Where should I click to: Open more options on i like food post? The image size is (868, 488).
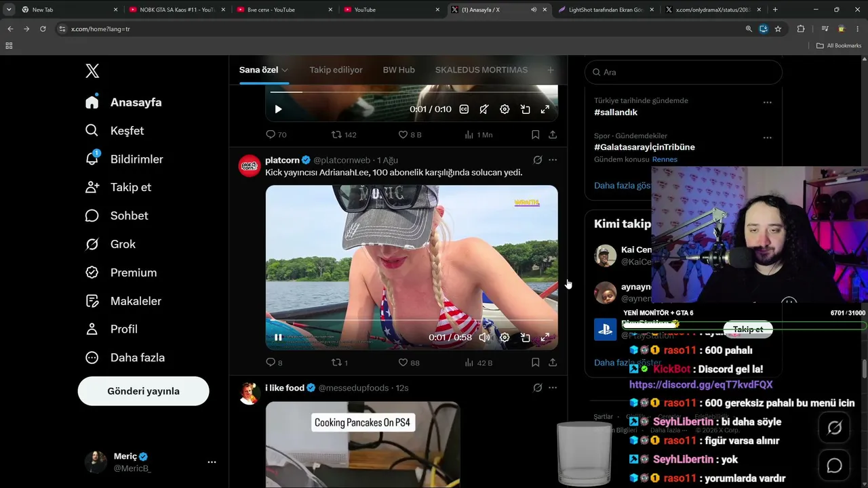[553, 388]
